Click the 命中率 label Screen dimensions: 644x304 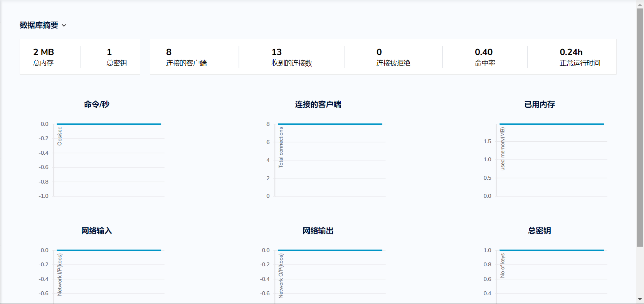pos(485,63)
